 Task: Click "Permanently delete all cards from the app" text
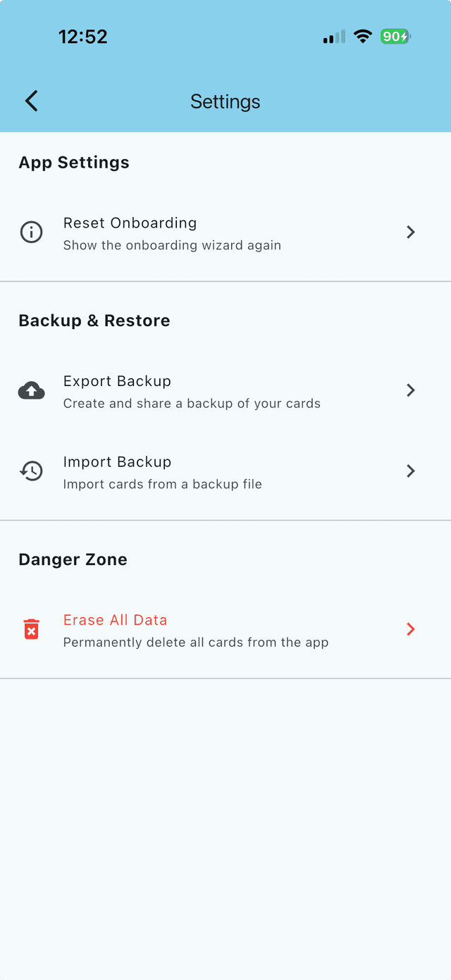pos(196,643)
